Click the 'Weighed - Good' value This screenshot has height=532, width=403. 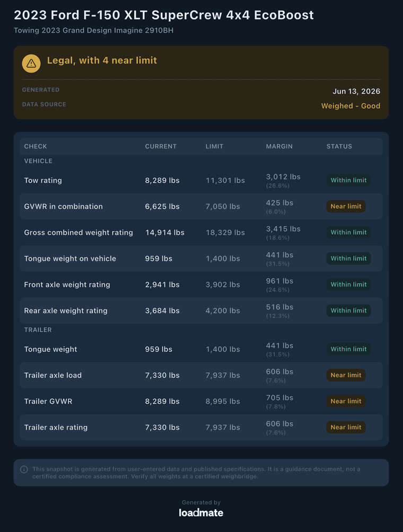click(x=351, y=106)
